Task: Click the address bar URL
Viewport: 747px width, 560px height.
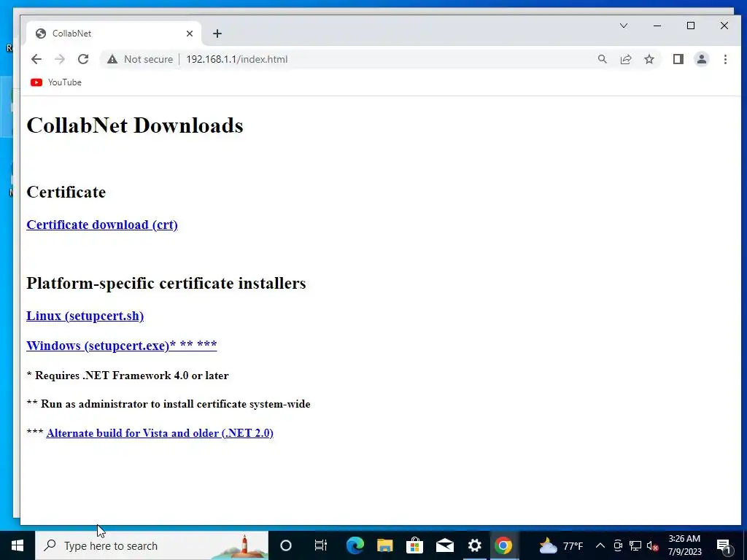Action: [237, 59]
